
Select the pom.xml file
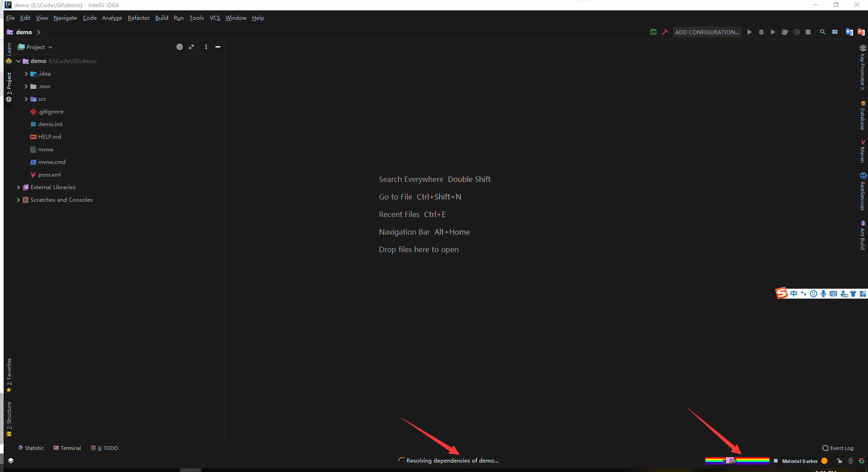tap(45, 175)
